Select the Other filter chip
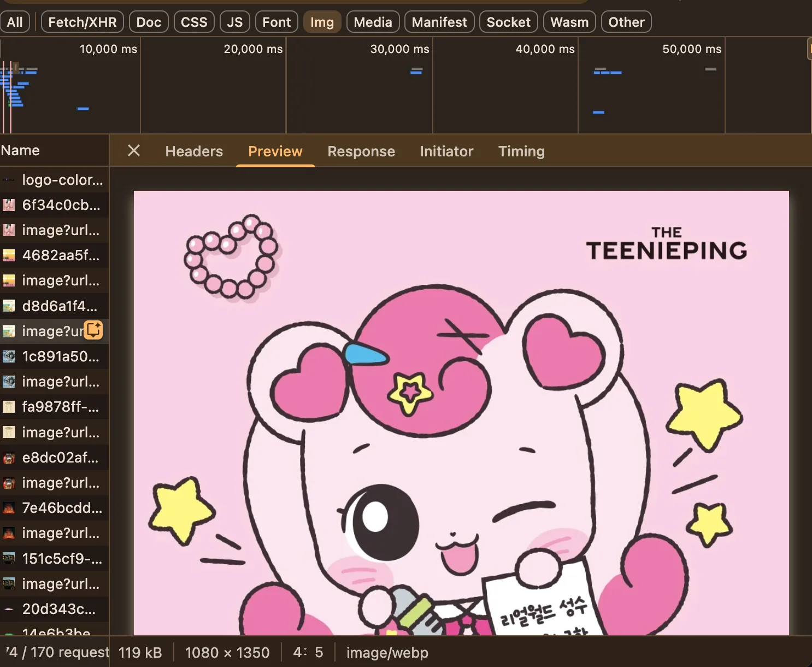Image resolution: width=812 pixels, height=667 pixels. tap(626, 22)
